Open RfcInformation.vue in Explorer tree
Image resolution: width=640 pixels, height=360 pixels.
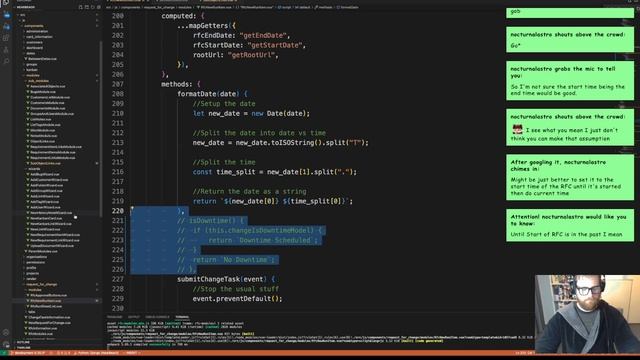point(42,328)
